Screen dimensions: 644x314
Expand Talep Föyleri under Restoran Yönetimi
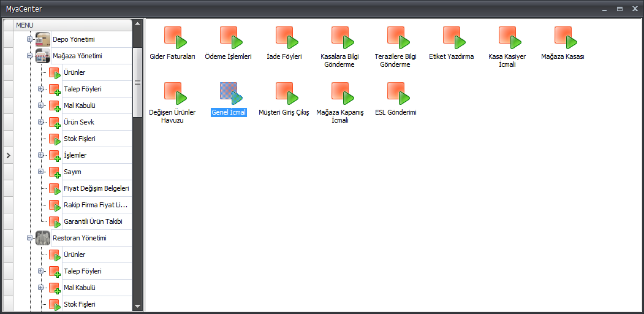click(40, 271)
